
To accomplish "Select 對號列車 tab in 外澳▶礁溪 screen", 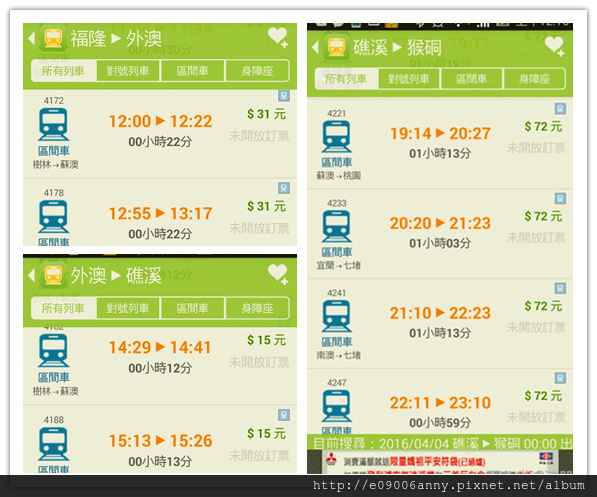I will 128,308.
